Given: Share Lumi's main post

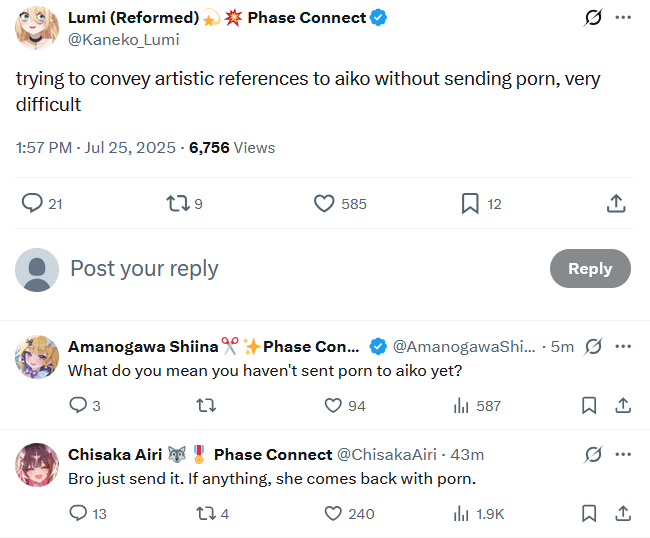Looking at the screenshot, I should click(616, 203).
